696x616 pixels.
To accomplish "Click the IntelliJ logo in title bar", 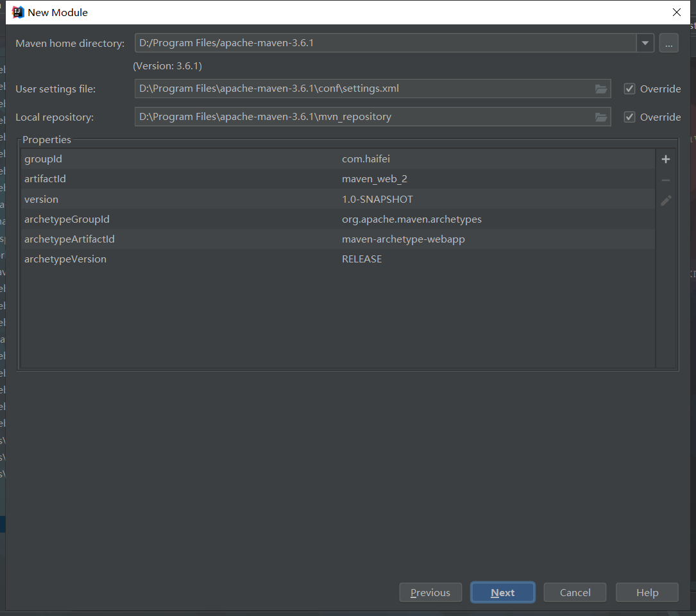I will coord(18,12).
